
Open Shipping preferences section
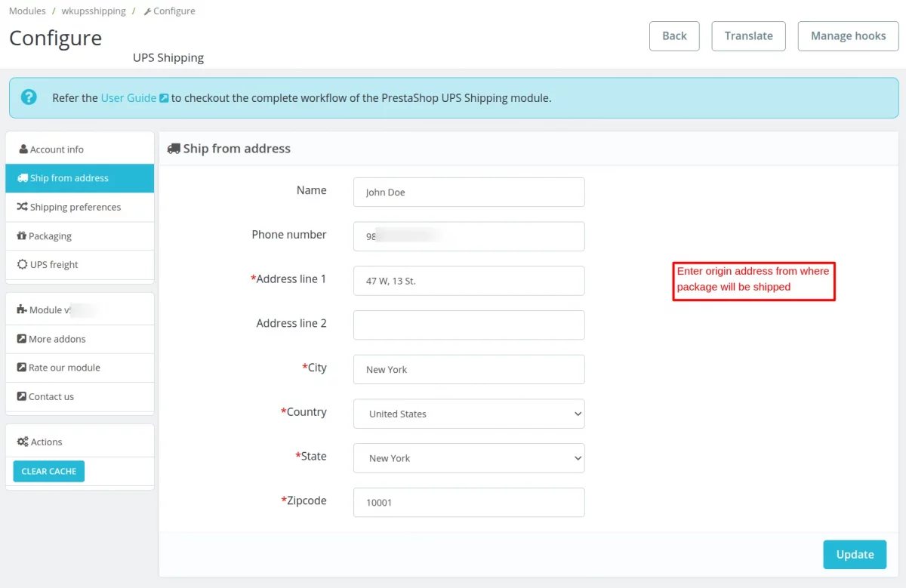point(75,207)
